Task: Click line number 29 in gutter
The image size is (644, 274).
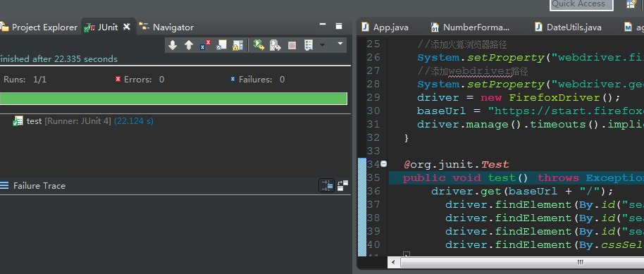Action: [x=373, y=97]
